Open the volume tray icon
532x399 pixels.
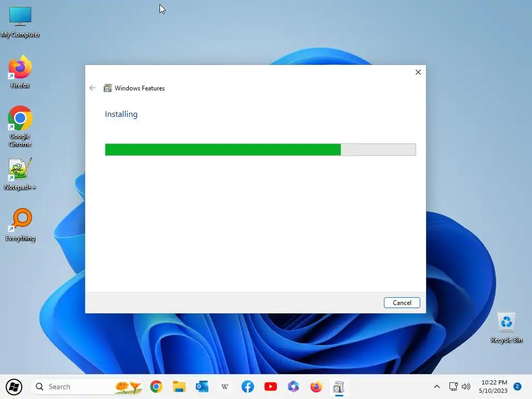466,387
